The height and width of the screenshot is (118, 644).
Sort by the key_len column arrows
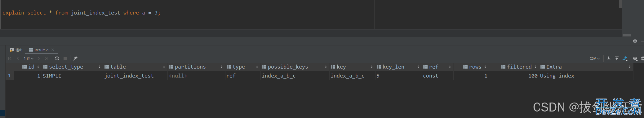[x=418, y=67]
